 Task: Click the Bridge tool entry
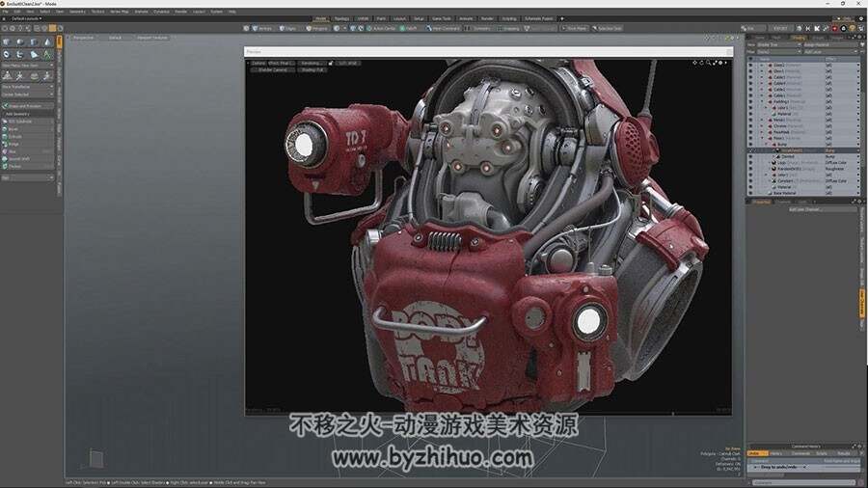coord(28,144)
